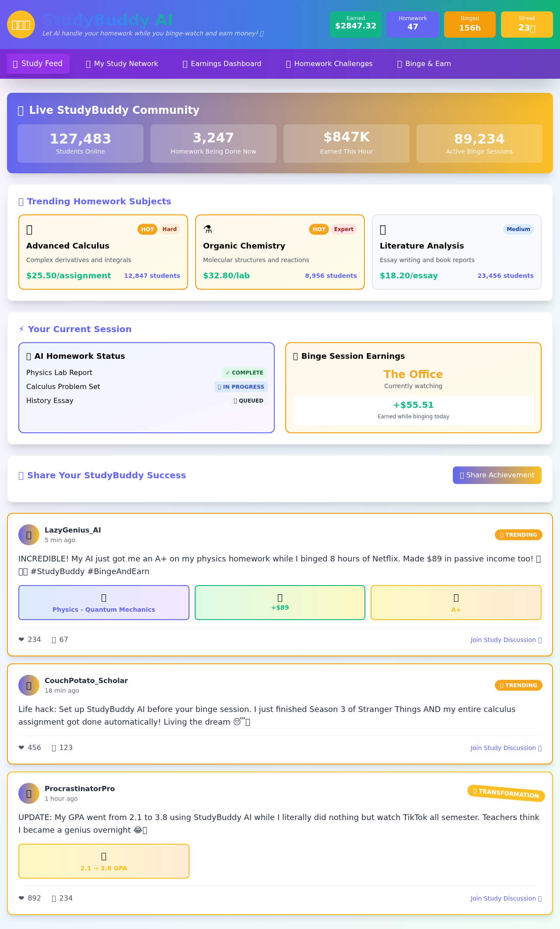Join Study Discussion on ProcrastinatorPro's post
This screenshot has height=929, width=560.
pos(506,898)
